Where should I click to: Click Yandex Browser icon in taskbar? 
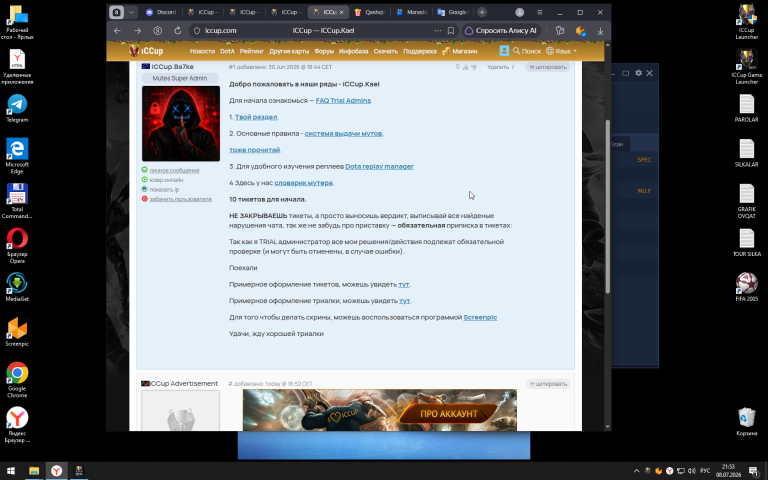click(57, 471)
